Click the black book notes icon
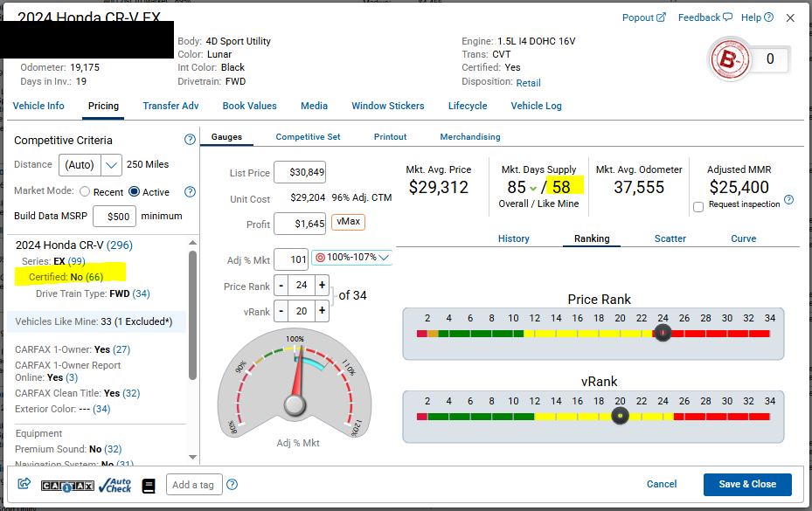Image resolution: width=812 pixels, height=511 pixels. pos(149,486)
